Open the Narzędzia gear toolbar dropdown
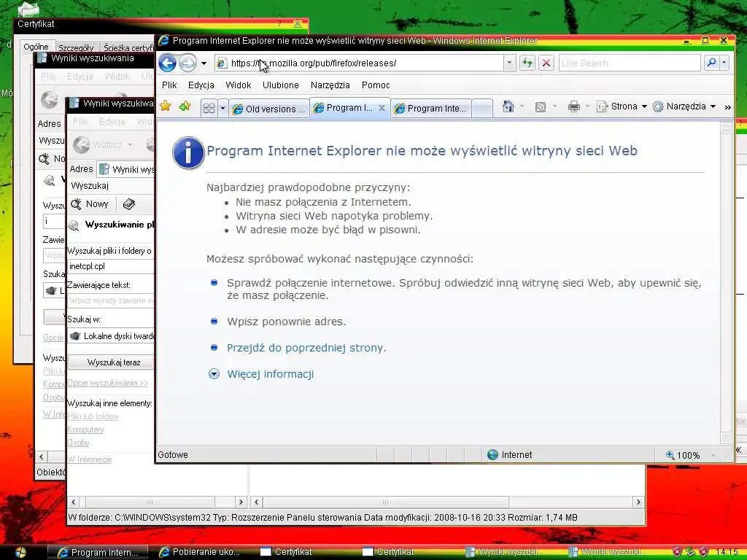Screen dimensions: 747x560 684,106
